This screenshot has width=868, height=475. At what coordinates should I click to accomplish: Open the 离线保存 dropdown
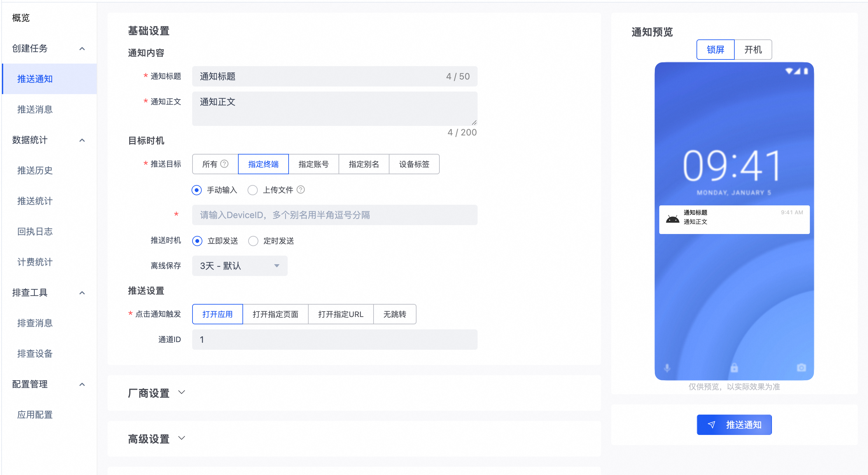tap(240, 266)
